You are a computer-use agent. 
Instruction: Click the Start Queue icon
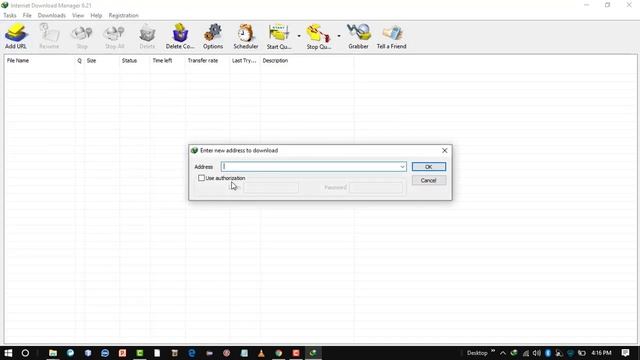coord(279,36)
